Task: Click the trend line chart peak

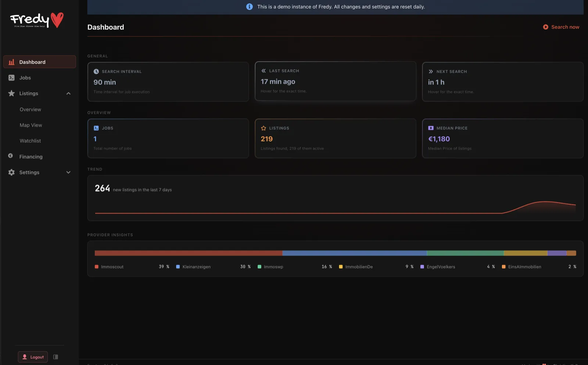Action: click(x=545, y=201)
